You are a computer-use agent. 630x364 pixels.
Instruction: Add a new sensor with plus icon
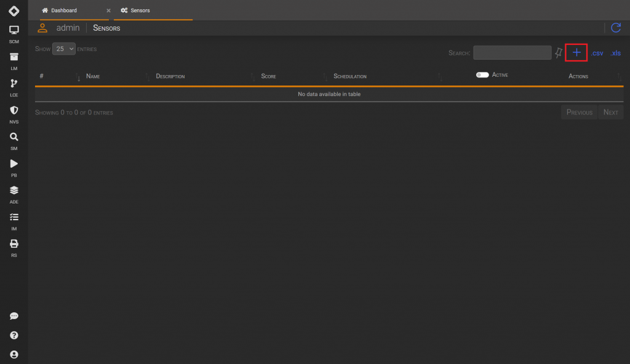pos(576,53)
